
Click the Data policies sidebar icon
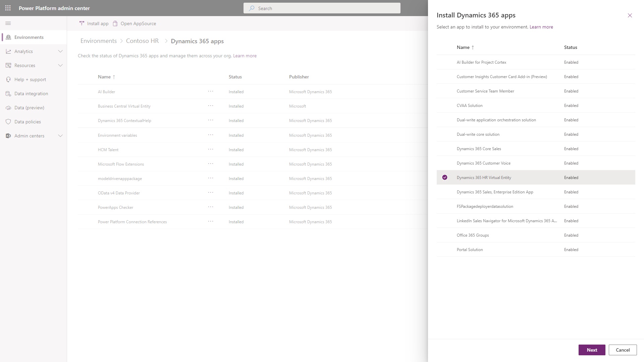click(8, 122)
